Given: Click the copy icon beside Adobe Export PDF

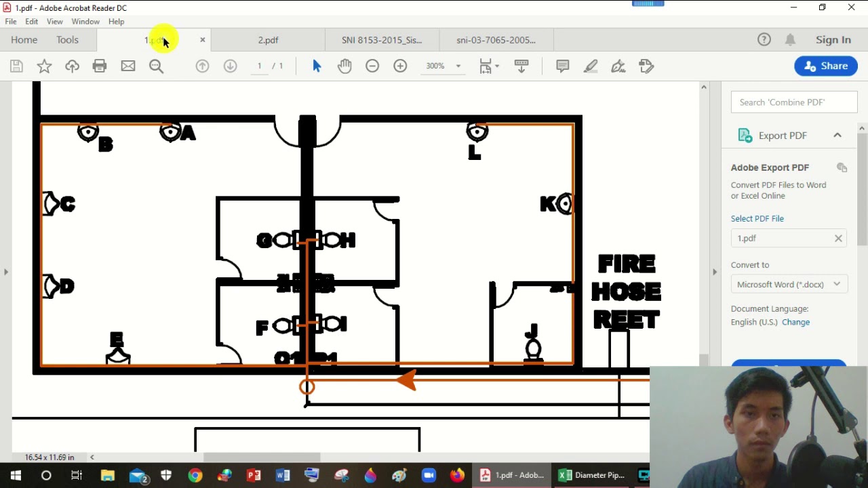Looking at the screenshot, I should tap(842, 167).
